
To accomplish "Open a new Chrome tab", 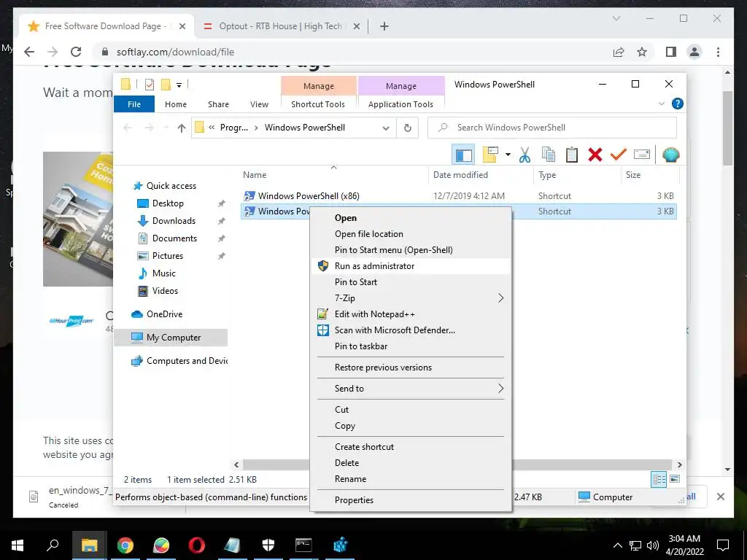I will (384, 26).
